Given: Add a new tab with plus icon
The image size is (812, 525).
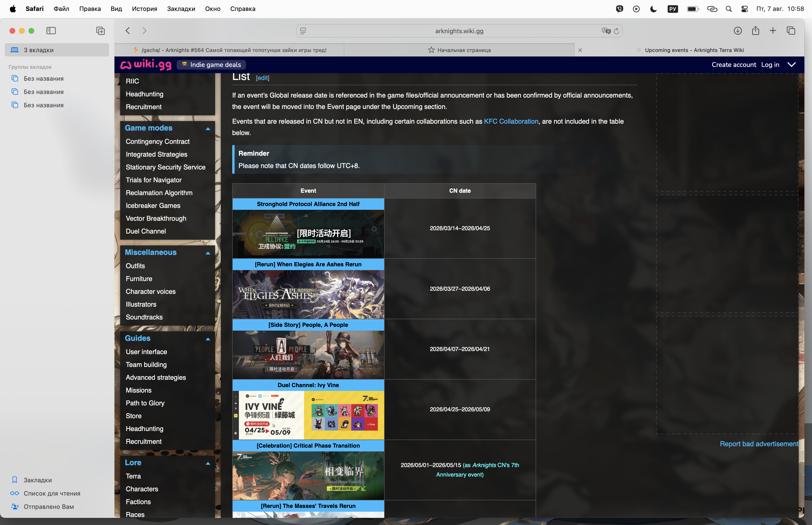Looking at the screenshot, I should tap(773, 31).
